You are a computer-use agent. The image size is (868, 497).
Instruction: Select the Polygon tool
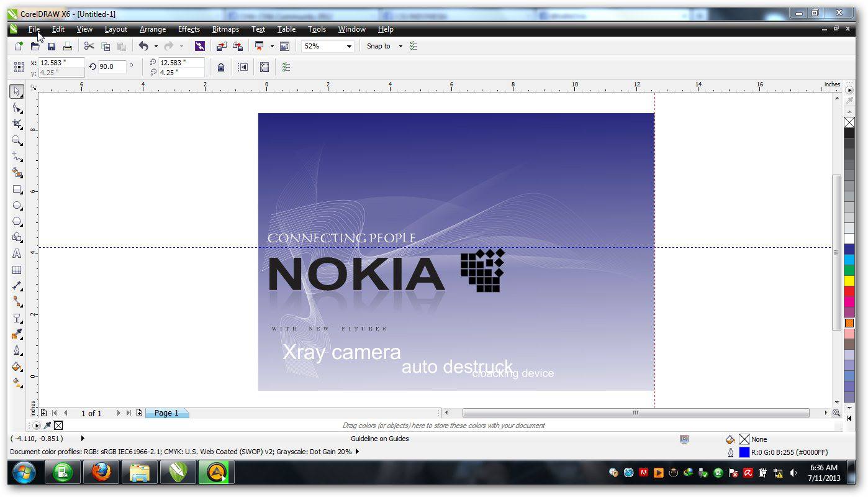tap(17, 221)
